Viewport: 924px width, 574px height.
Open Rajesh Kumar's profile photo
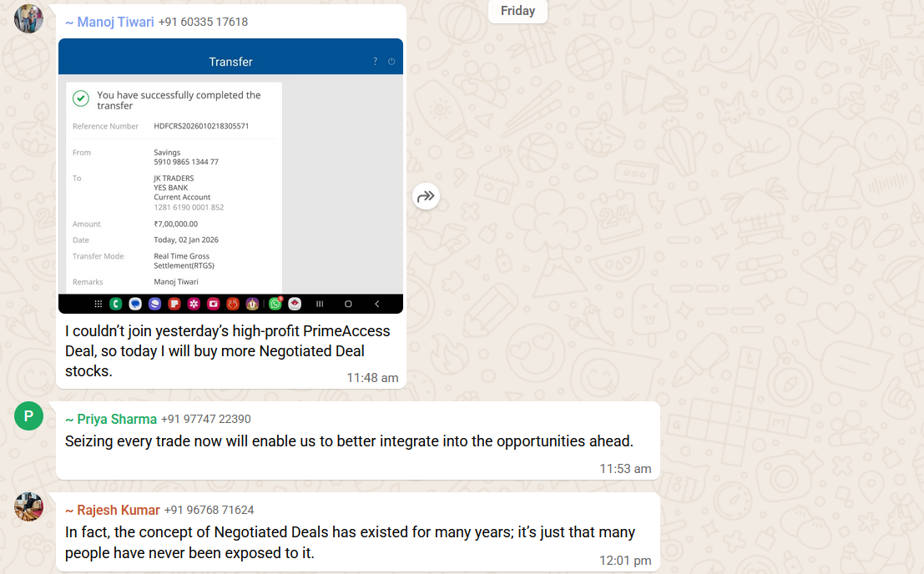tap(28, 506)
